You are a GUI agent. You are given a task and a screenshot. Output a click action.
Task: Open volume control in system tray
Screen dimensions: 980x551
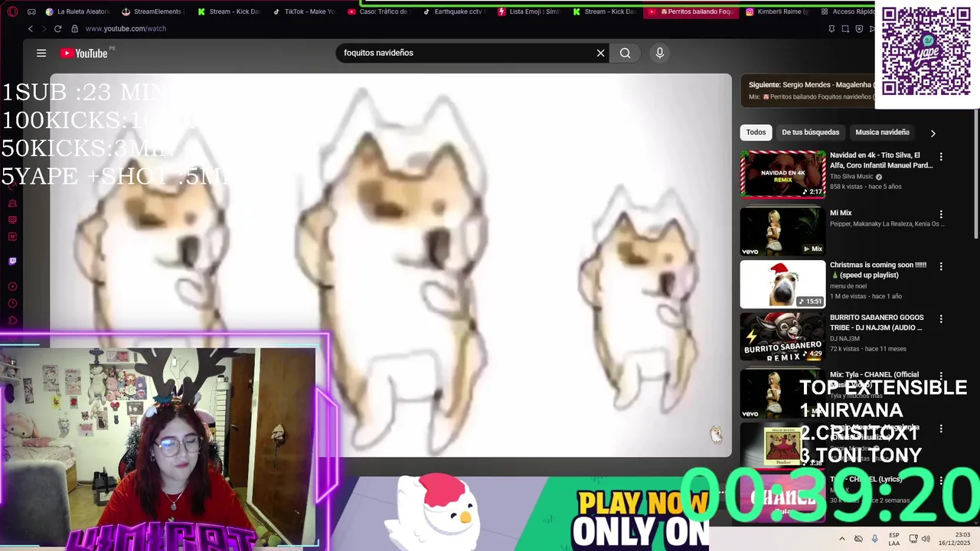[x=926, y=539]
